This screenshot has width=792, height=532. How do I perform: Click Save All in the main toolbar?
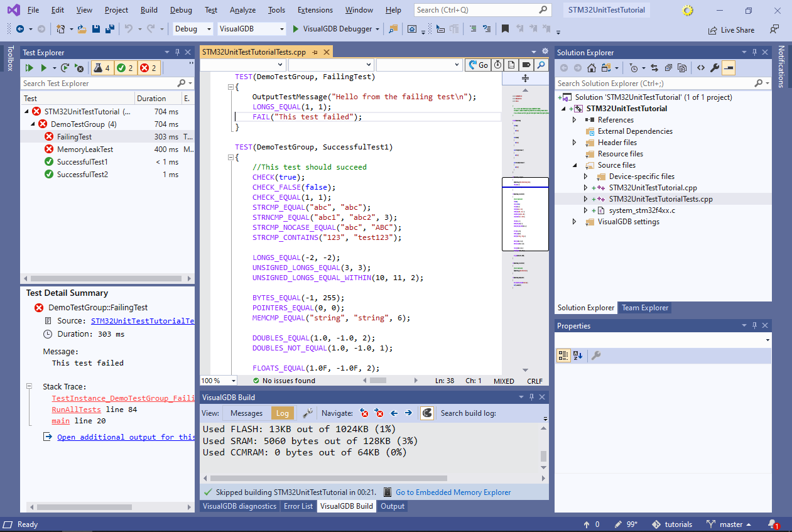110,29
